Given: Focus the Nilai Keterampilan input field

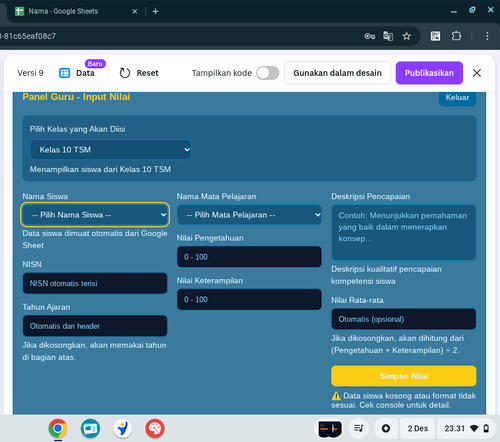Looking at the screenshot, I should pos(249,299).
